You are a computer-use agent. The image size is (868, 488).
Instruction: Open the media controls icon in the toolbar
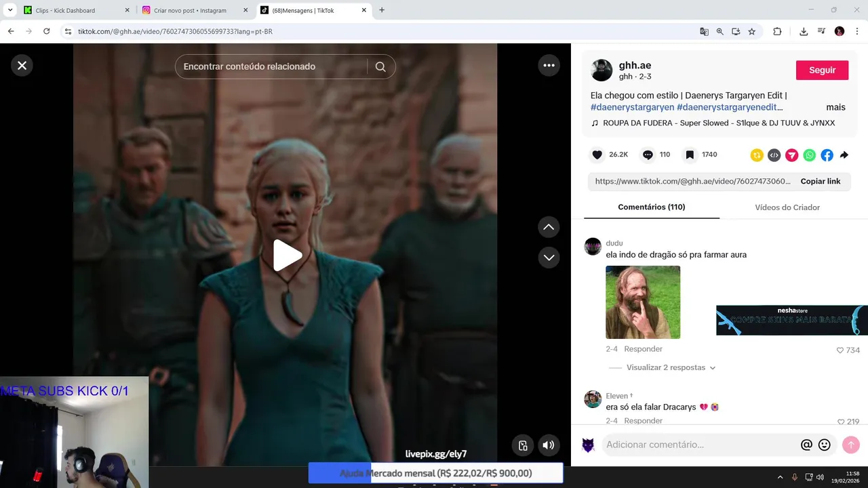pos(821,31)
